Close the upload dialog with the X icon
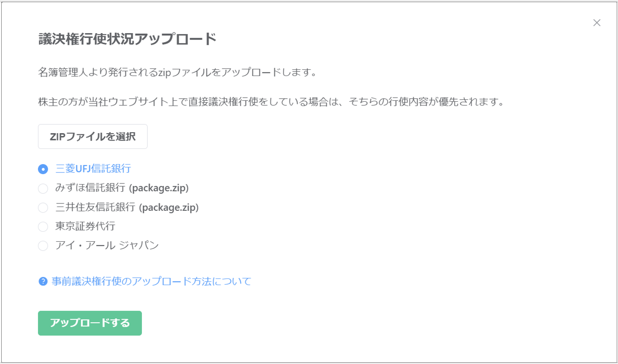618x364 pixels. [597, 23]
